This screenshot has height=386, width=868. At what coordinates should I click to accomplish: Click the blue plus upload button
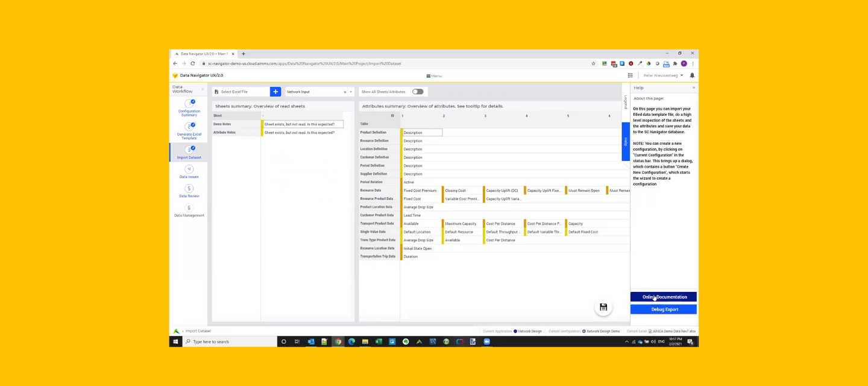[x=275, y=92]
